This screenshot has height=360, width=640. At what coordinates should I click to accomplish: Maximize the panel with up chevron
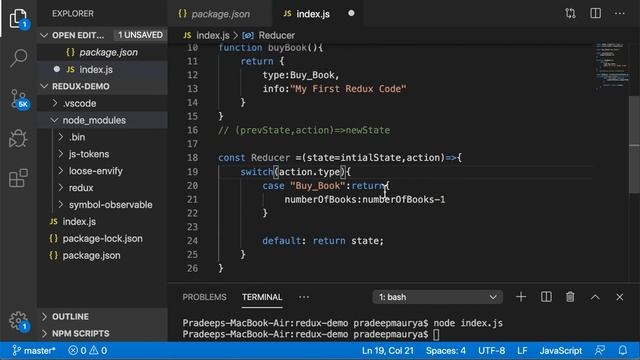(x=595, y=297)
